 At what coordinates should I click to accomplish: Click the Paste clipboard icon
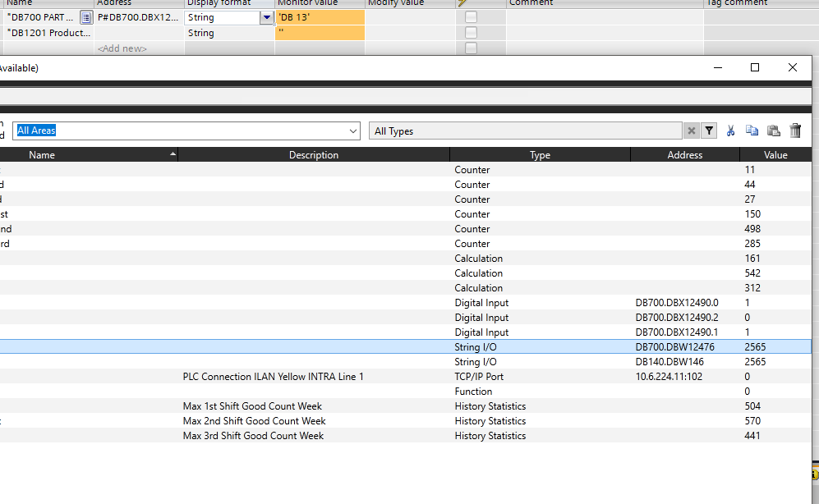point(773,131)
